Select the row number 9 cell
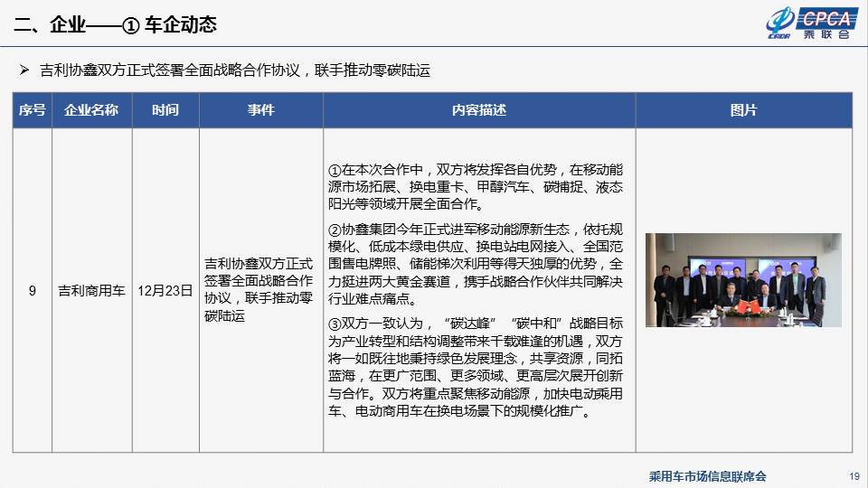 pos(33,290)
